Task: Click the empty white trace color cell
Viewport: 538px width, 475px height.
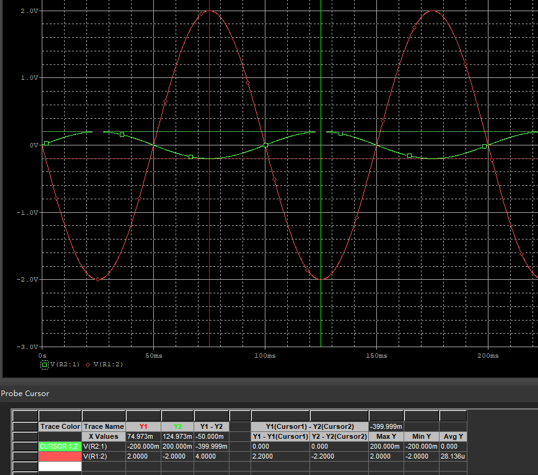Action: coord(60,466)
